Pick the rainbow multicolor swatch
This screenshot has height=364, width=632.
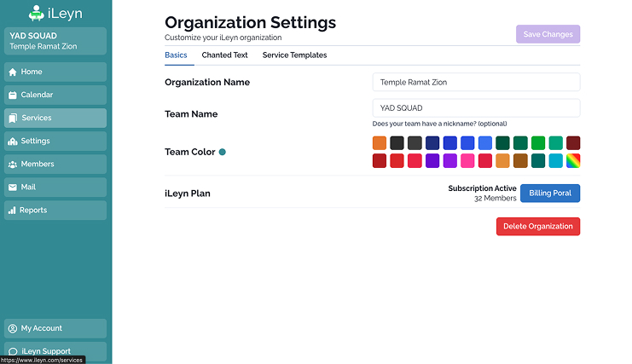click(x=573, y=160)
